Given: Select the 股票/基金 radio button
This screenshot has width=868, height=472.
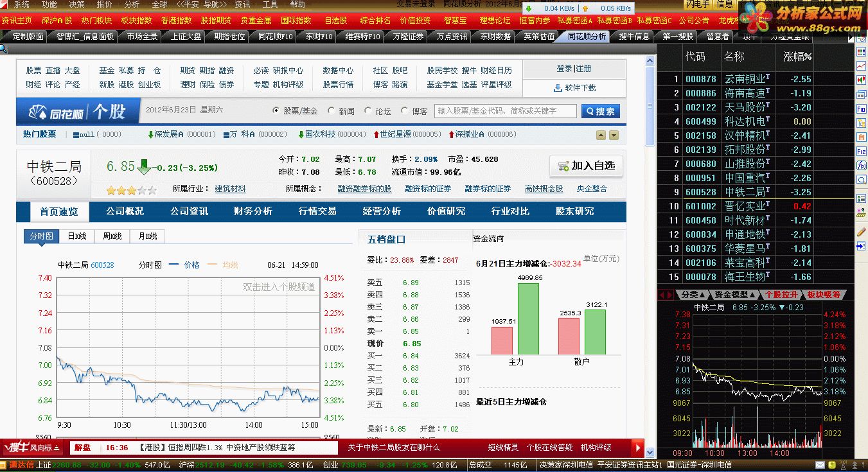Looking at the screenshot, I should point(276,110).
